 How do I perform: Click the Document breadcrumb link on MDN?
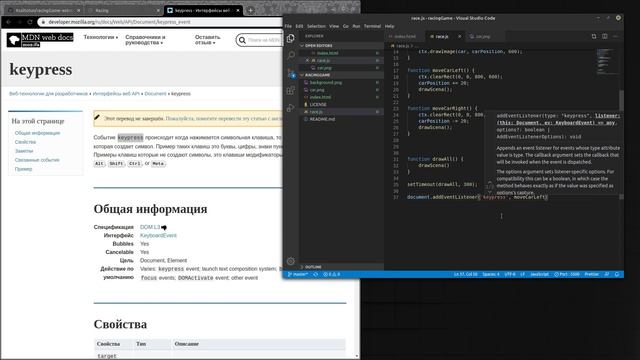coord(155,94)
